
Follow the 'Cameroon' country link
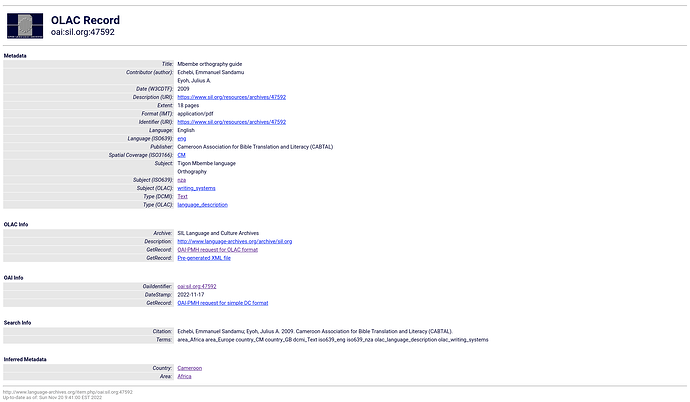pos(190,368)
